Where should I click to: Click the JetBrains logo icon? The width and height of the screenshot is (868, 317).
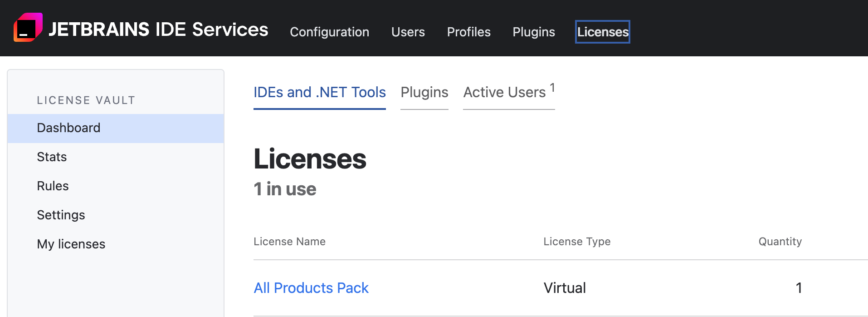coord(28,27)
